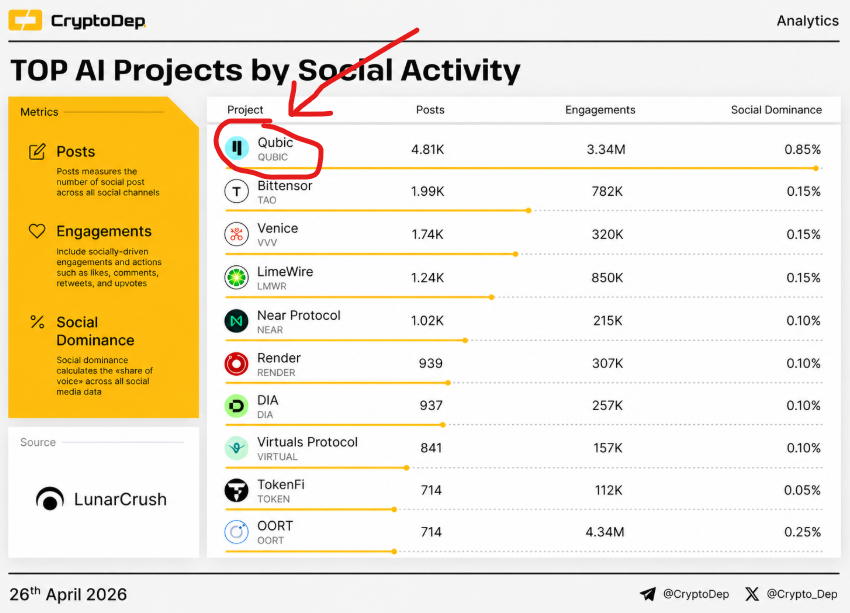Click the Venice VVV logo
The image size is (850, 613).
pos(236,234)
